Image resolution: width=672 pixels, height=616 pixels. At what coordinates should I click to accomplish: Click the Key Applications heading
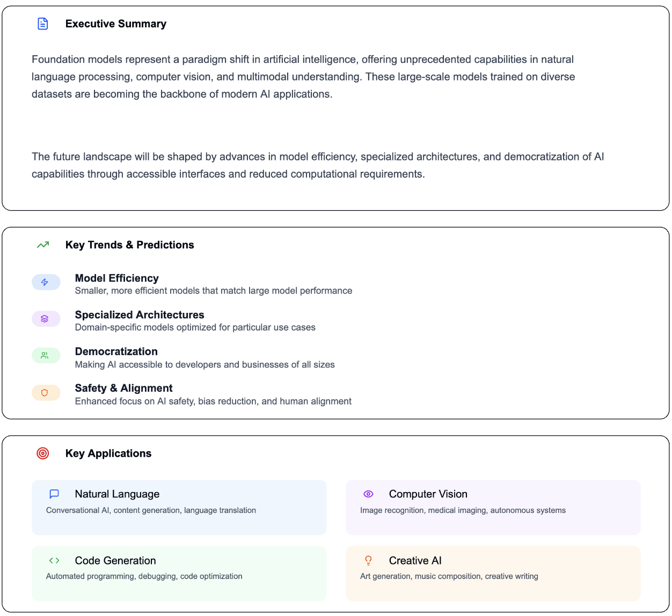(x=108, y=453)
